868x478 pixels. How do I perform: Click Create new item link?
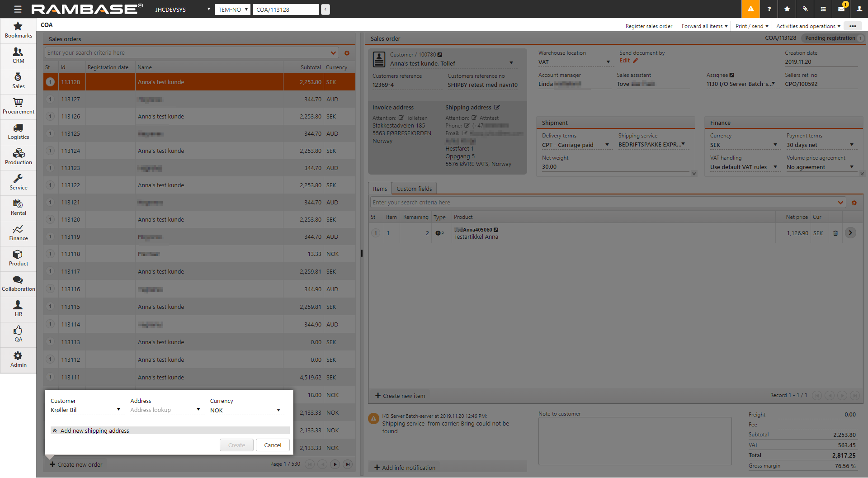pyautogui.click(x=400, y=396)
